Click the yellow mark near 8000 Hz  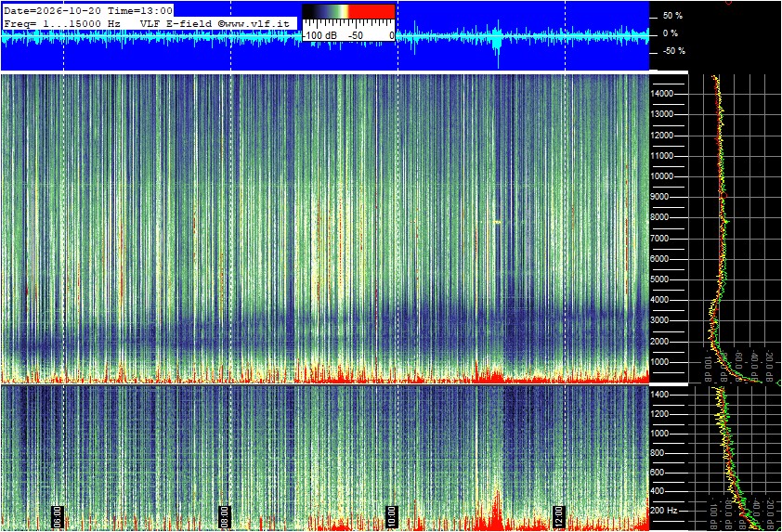click(x=497, y=222)
